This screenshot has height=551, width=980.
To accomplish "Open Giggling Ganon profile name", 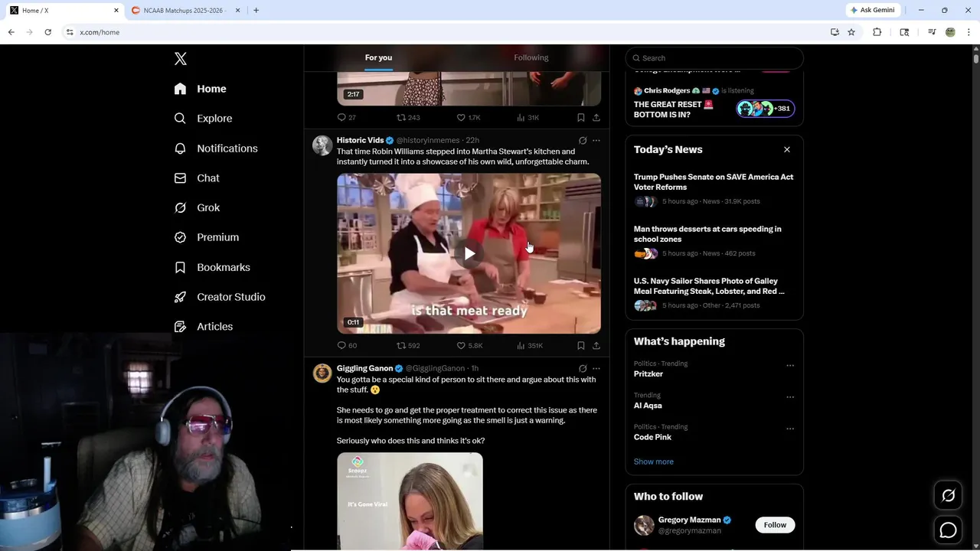I will 364,368.
